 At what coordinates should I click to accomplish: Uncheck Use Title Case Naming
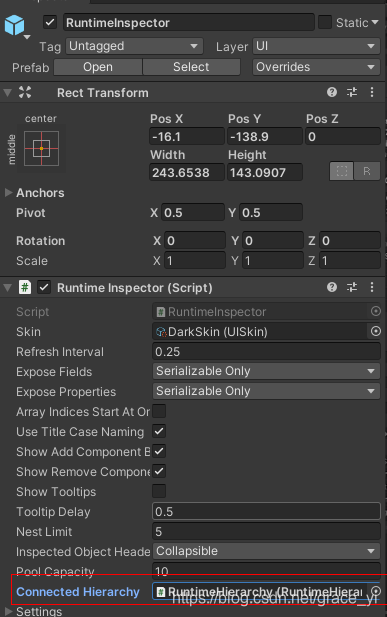click(x=159, y=431)
